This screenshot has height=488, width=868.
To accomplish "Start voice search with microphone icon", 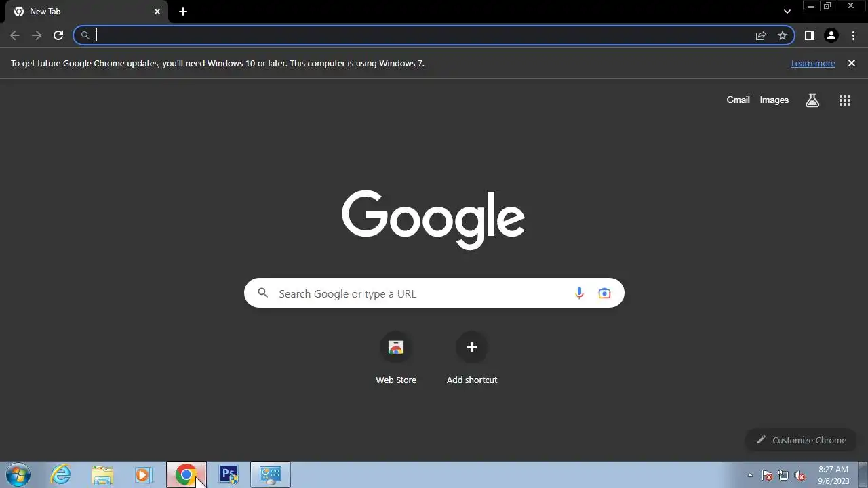I will pos(579,293).
